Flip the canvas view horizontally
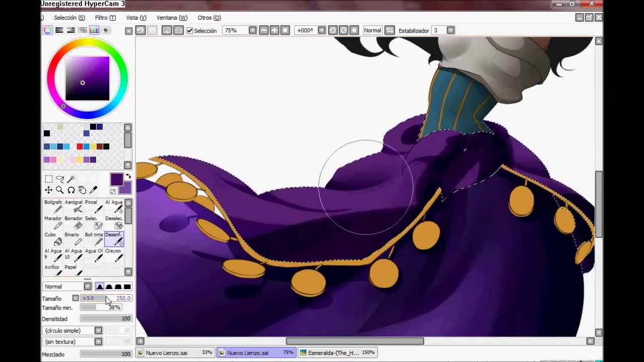 pyautogui.click(x=389, y=30)
